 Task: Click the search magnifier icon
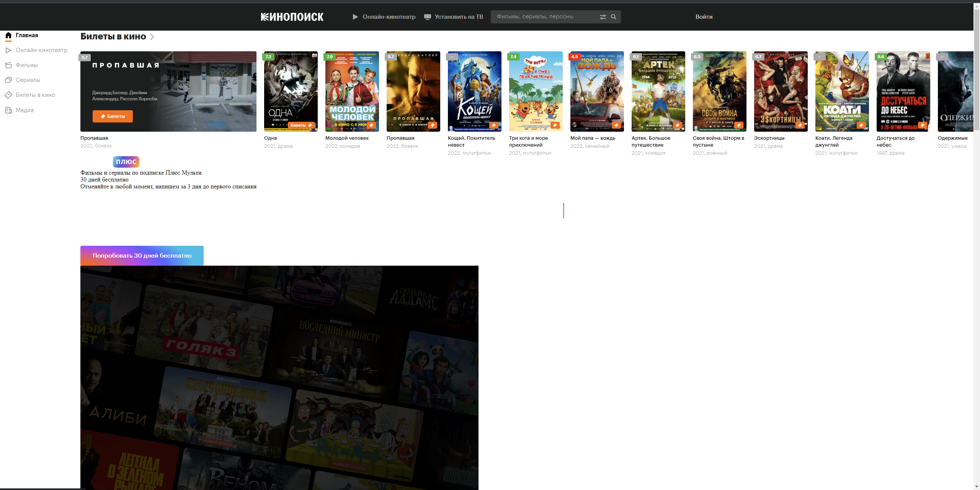click(x=613, y=17)
